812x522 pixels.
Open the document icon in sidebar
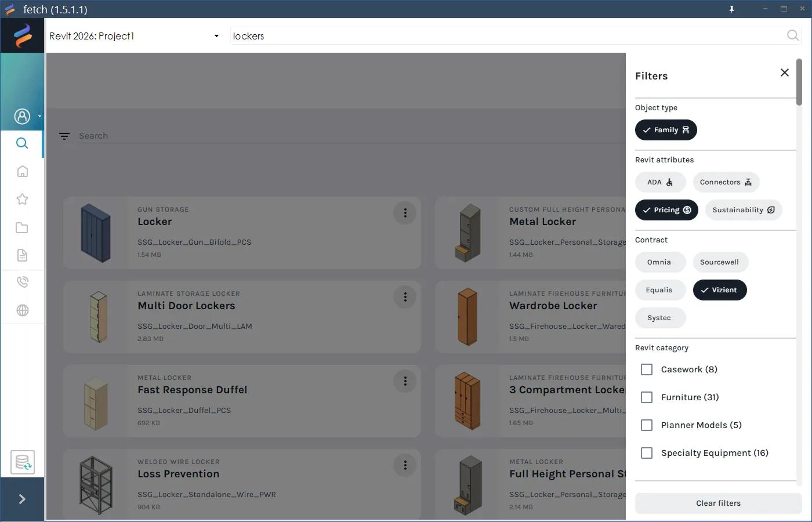[x=22, y=255]
